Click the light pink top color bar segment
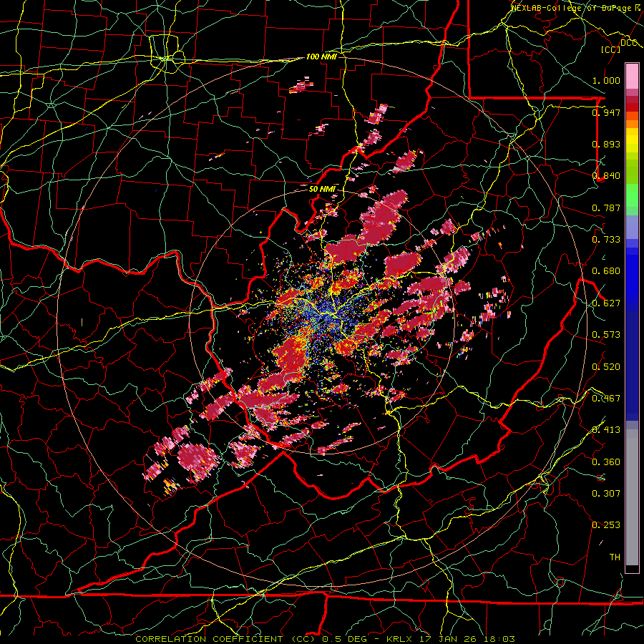This screenshot has height=644, width=644. click(632, 76)
